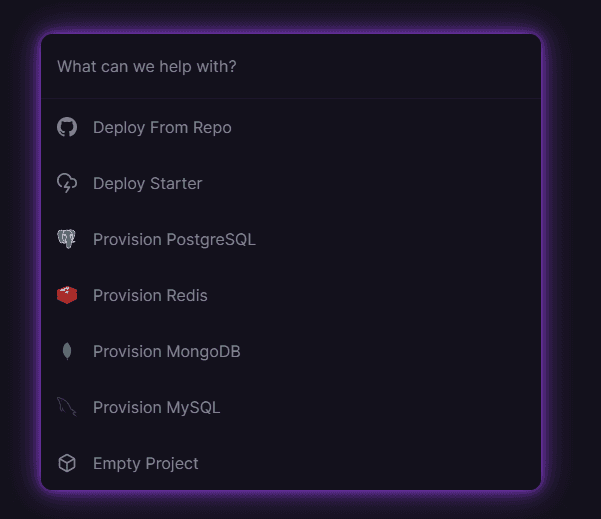The height and width of the screenshot is (519, 601).
Task: Pick Provision MongoDB from the menu
Action: coord(290,351)
